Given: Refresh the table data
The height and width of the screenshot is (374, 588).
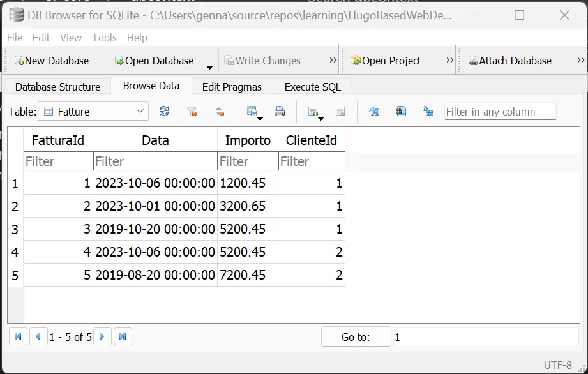Looking at the screenshot, I should 164,111.
